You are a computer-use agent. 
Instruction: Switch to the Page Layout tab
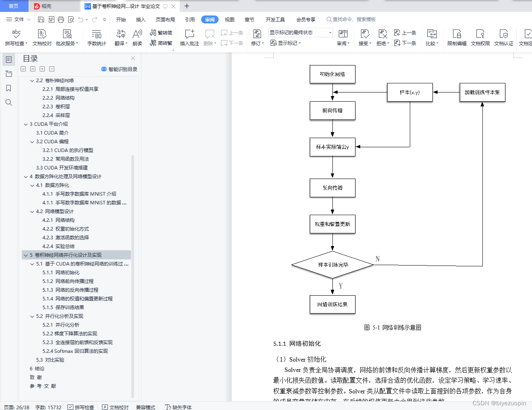(165, 19)
